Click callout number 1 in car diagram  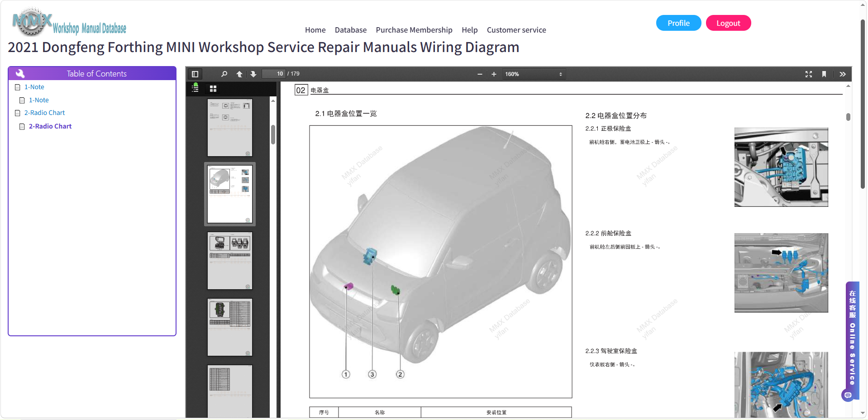[x=346, y=374]
